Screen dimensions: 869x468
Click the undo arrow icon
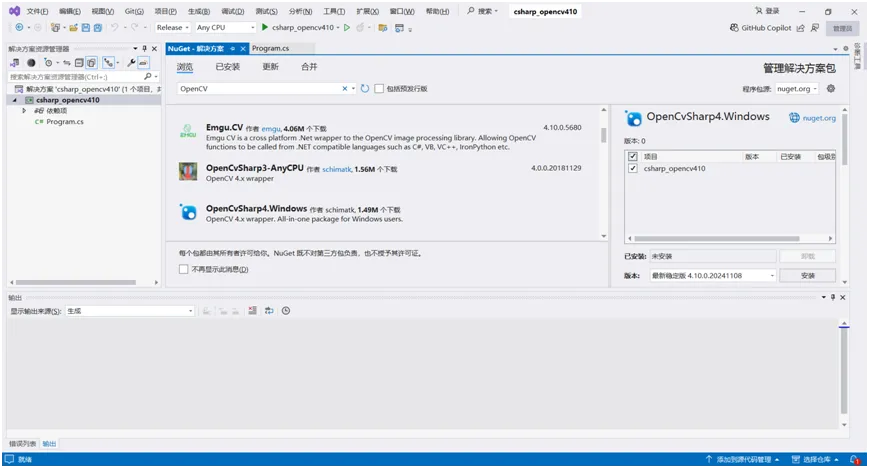pos(114,27)
